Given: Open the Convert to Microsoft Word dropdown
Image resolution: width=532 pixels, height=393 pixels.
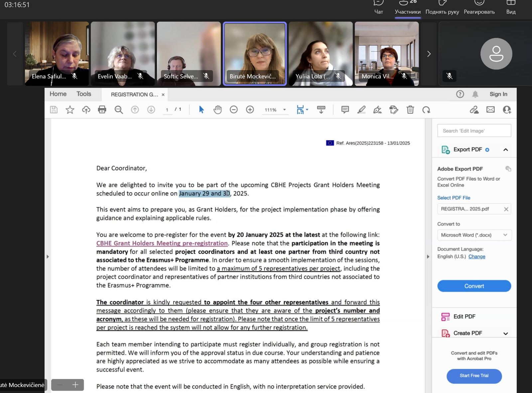Looking at the screenshot, I should click(474, 235).
